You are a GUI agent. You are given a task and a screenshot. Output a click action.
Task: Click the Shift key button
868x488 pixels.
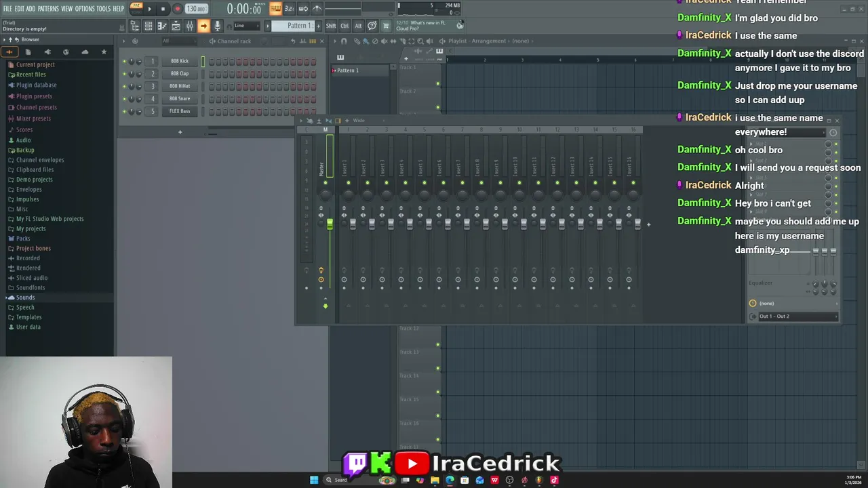(331, 26)
